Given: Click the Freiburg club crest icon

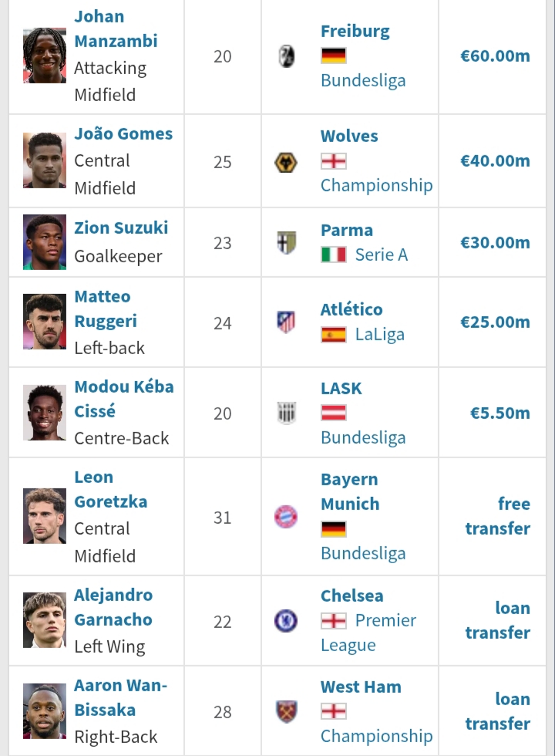Looking at the screenshot, I should coord(286,56).
